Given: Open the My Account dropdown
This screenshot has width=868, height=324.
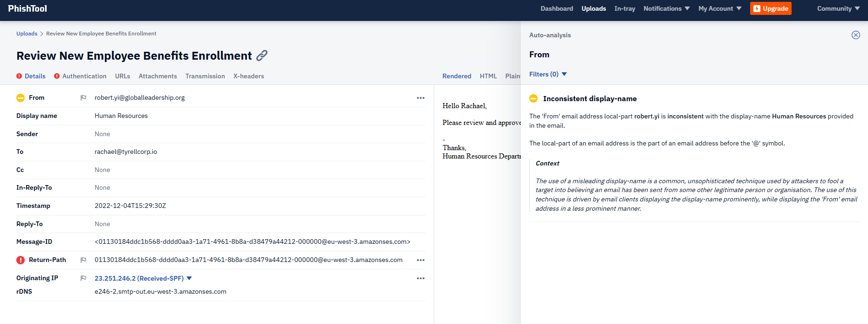Looking at the screenshot, I should point(719,8).
